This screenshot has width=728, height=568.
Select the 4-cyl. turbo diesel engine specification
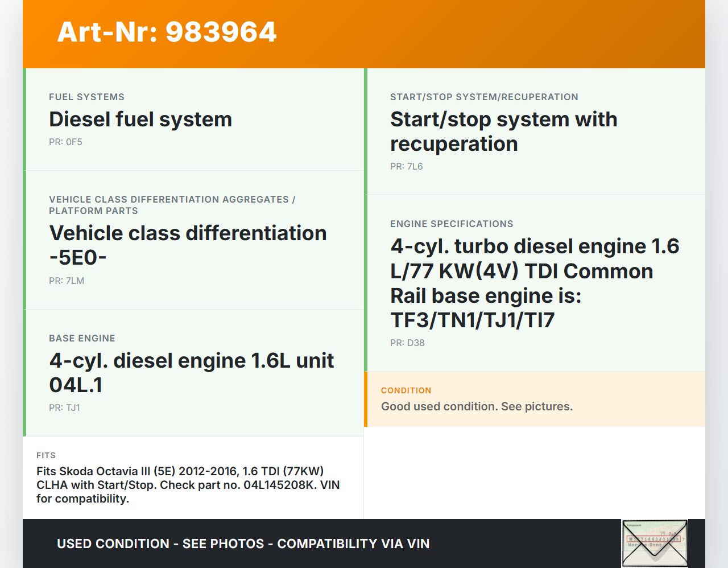pyautogui.click(x=535, y=283)
